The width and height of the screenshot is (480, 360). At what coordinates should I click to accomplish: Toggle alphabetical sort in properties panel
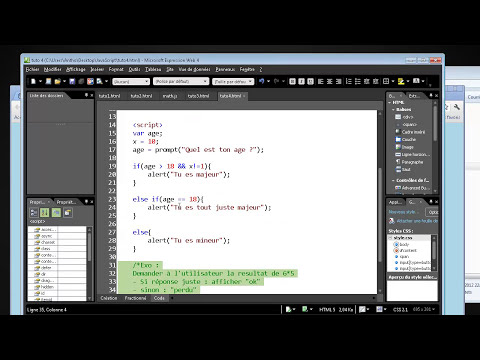[x=45, y=212]
